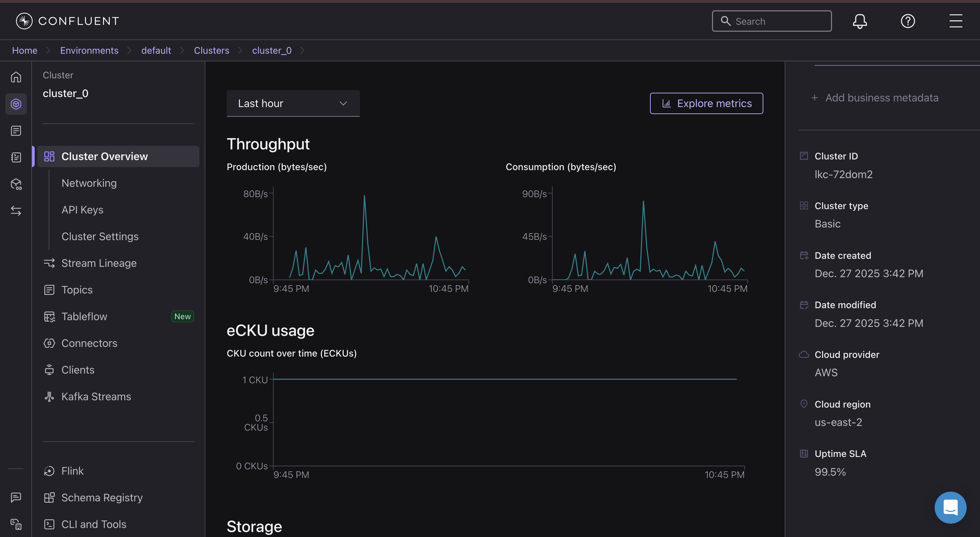Click the Explore metrics button
This screenshot has height=537, width=980.
click(706, 103)
